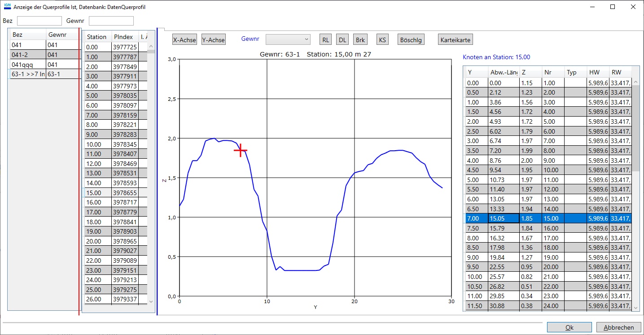This screenshot has height=335, width=644.
Task: Cancel with the Abbrechen button
Action: coord(619,327)
